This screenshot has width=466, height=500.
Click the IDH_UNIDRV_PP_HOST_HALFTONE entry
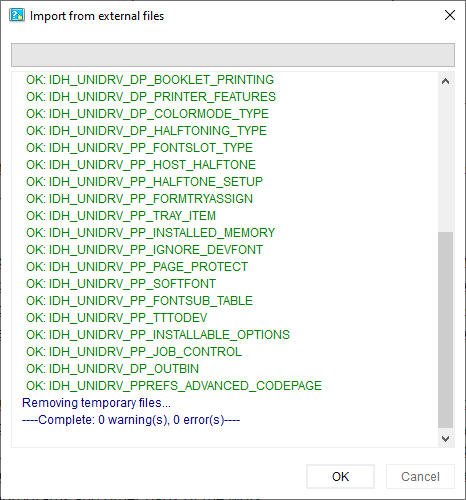(141, 165)
